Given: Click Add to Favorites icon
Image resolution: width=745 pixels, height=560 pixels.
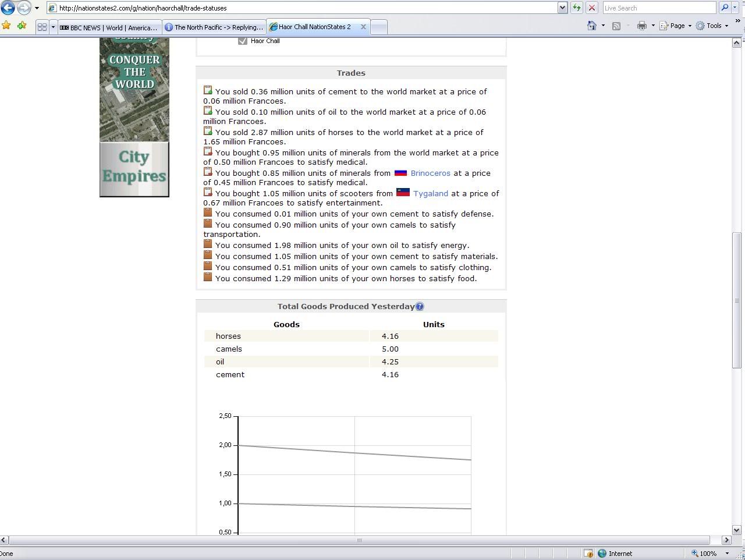Looking at the screenshot, I should 22,26.
